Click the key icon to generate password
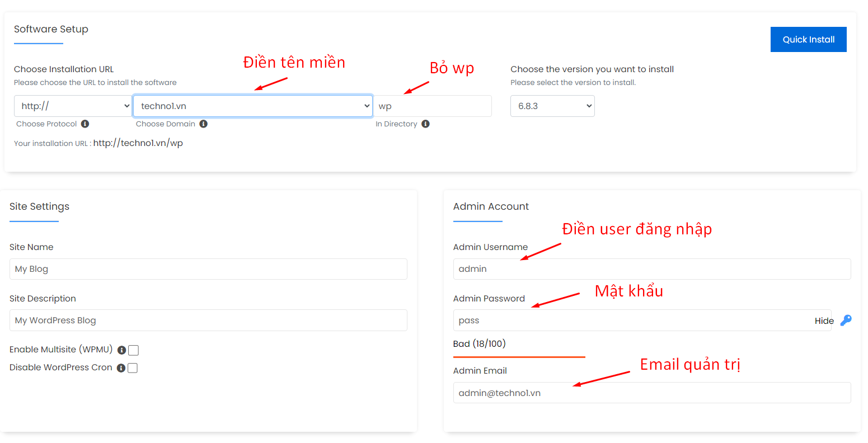Screen dimensions: 868x443 tap(846, 321)
